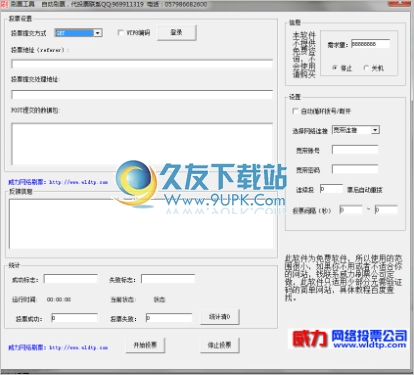Click the runtime value 00:00:00
The width and height of the screenshot is (414, 375).
click(59, 299)
